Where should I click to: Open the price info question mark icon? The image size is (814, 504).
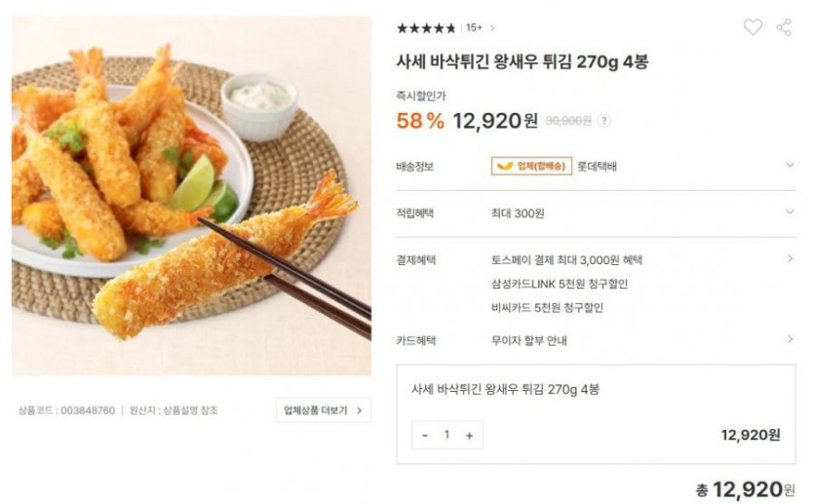coord(604,121)
